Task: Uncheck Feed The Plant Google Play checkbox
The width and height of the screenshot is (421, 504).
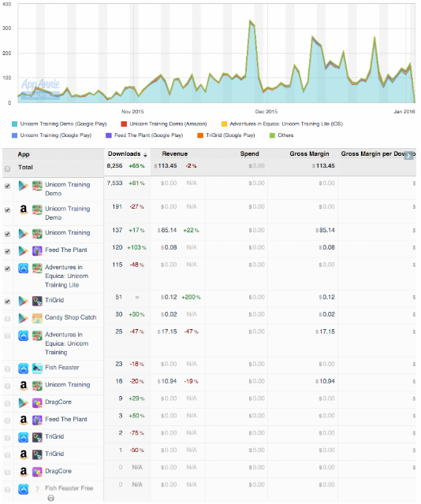Action: 7,251
